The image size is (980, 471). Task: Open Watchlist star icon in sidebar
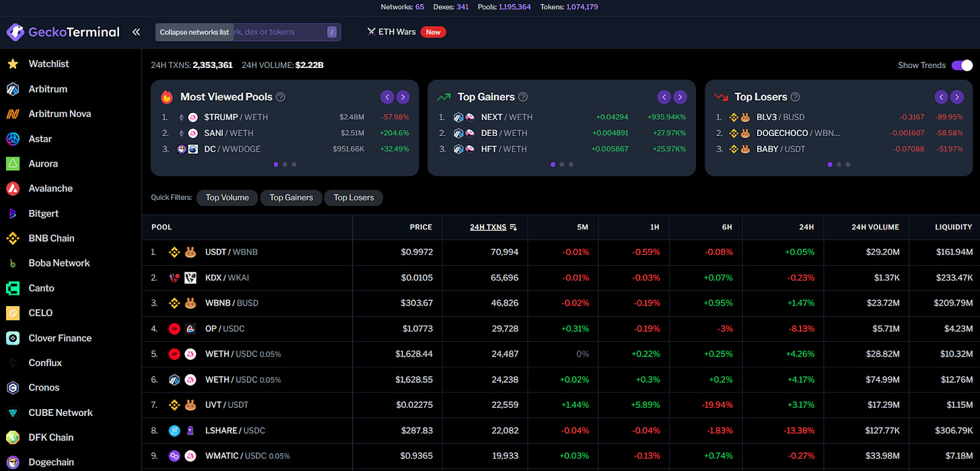[12, 64]
